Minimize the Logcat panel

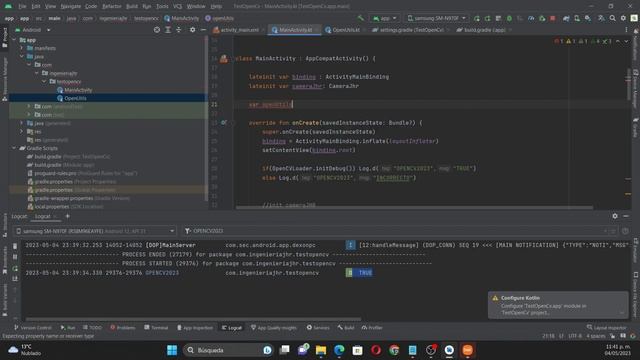tap(626, 216)
